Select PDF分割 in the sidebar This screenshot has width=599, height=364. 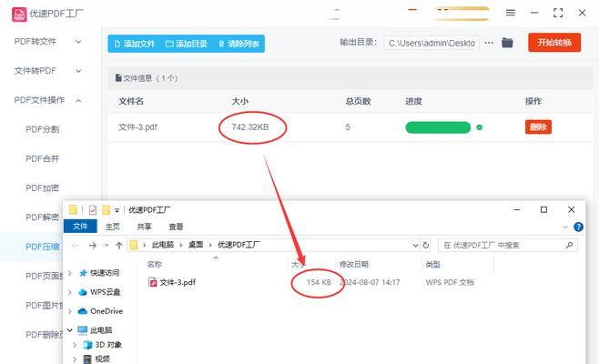coord(43,129)
